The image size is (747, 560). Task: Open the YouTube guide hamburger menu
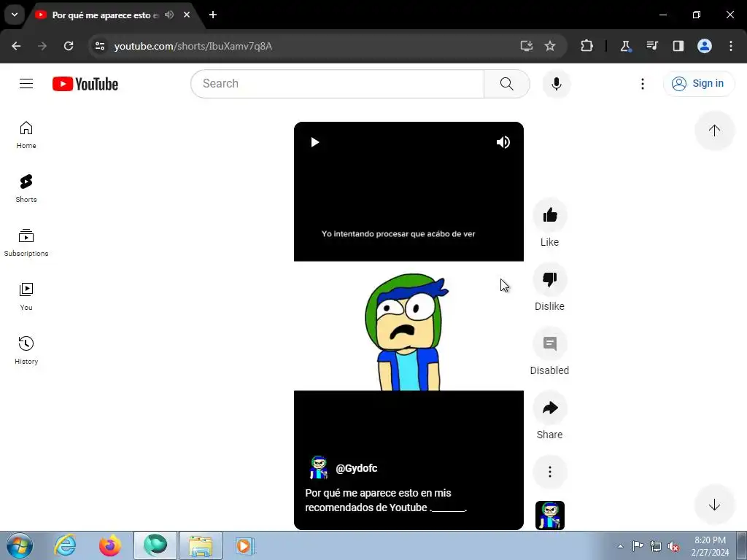coord(26,84)
